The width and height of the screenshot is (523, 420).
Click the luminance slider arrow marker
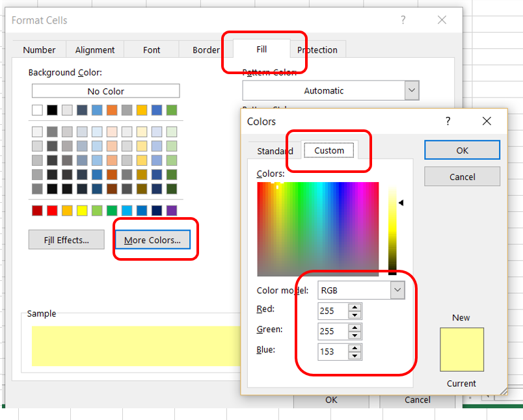pos(401,203)
